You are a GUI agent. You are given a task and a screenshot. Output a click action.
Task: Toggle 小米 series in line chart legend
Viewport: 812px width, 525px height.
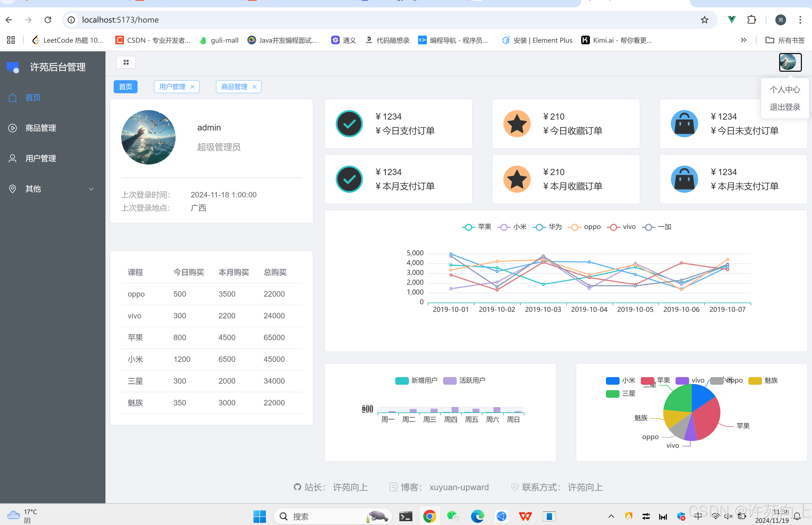[512, 227]
